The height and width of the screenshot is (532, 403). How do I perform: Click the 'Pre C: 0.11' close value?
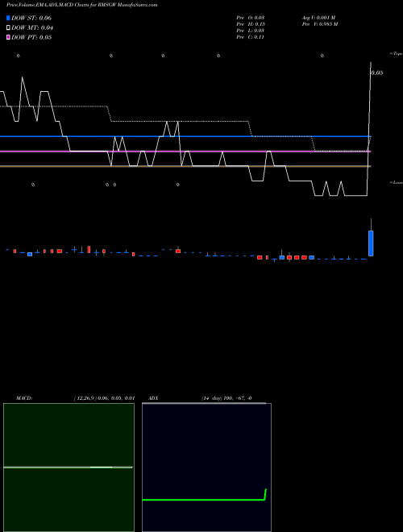251,37
